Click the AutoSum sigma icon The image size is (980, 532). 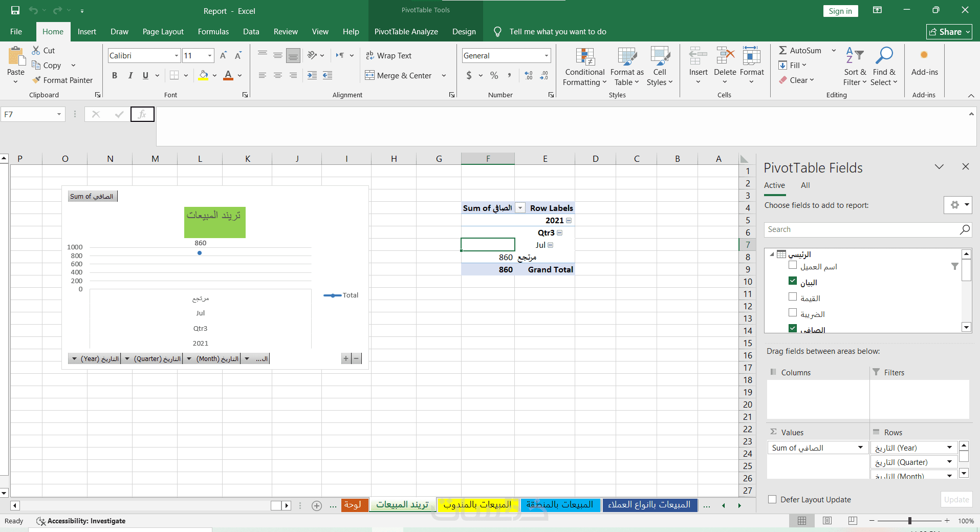[783, 50]
